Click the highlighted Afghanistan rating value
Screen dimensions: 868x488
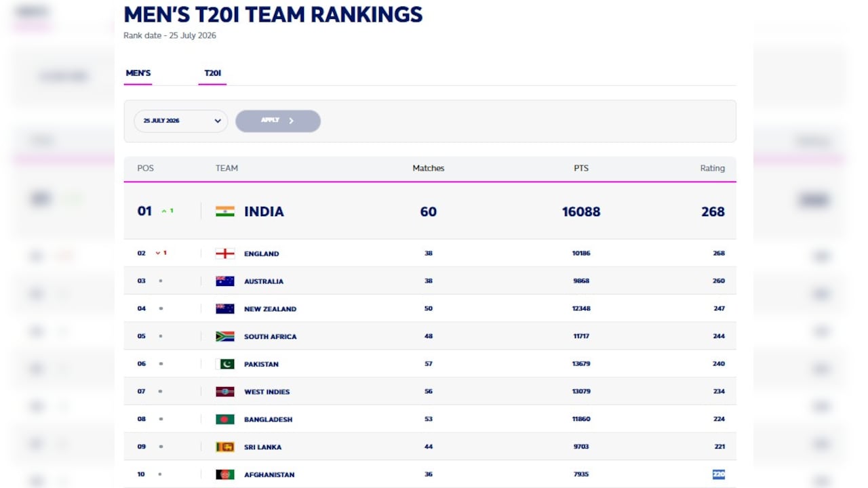coord(719,474)
